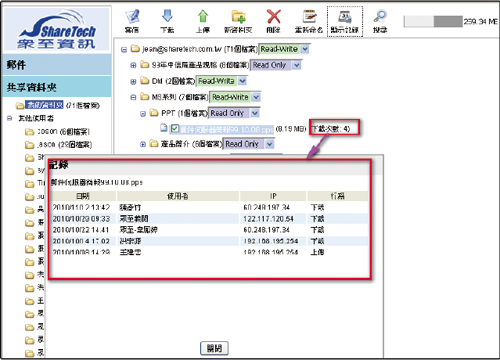This screenshot has width=500, height=360.
Task: Click the 下載 download arrow icon
Action: pyautogui.click(x=167, y=16)
